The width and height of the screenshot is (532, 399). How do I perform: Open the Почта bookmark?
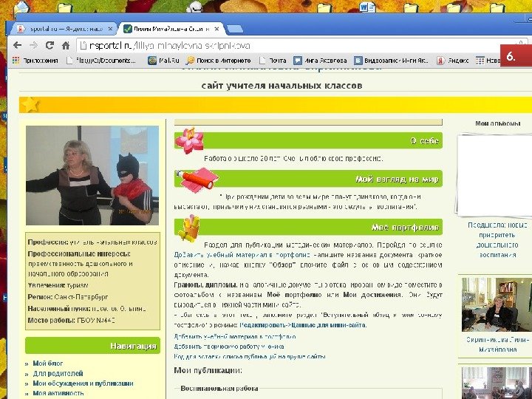(273, 61)
